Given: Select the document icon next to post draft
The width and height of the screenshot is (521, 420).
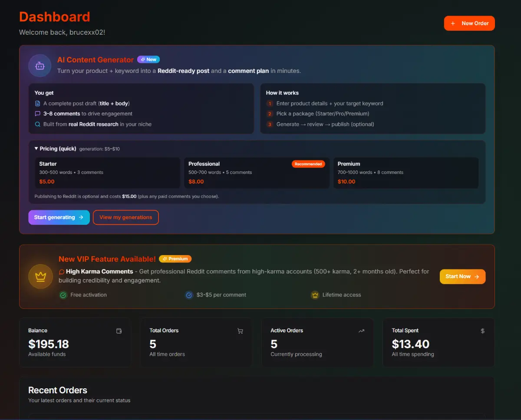Looking at the screenshot, I should tap(37, 103).
